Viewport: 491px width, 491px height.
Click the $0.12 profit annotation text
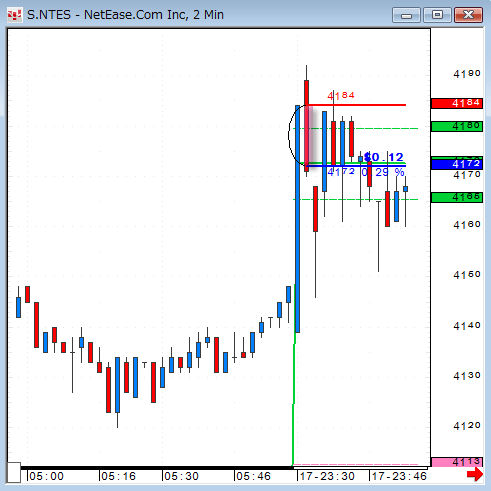click(384, 157)
